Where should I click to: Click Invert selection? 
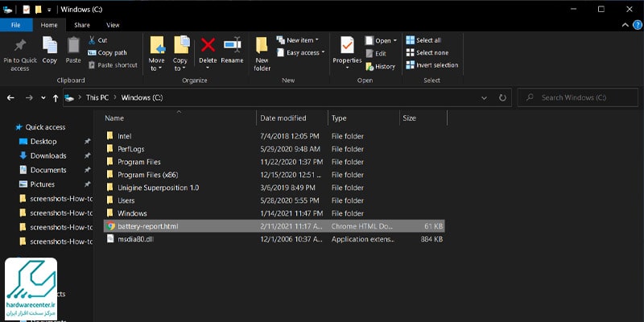[x=432, y=65]
